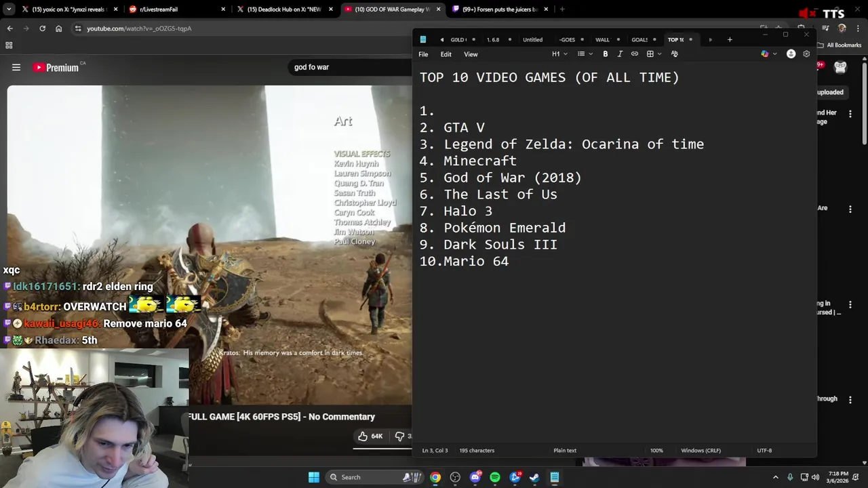Show hidden system tray icons
868x488 pixels.
(x=776, y=477)
